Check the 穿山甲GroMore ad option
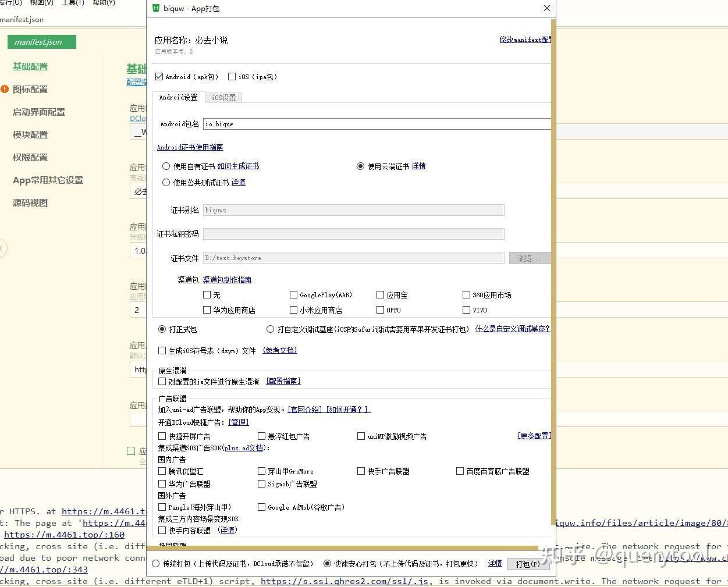The image size is (728, 587). [x=262, y=471]
